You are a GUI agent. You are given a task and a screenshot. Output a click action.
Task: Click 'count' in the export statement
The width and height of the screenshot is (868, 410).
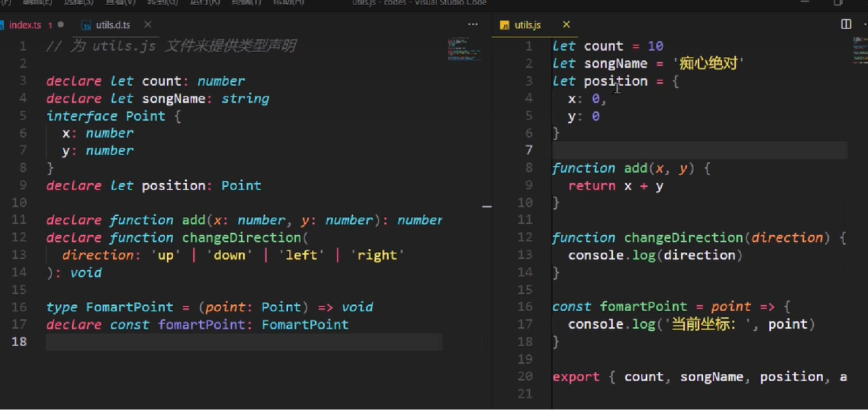(x=644, y=377)
